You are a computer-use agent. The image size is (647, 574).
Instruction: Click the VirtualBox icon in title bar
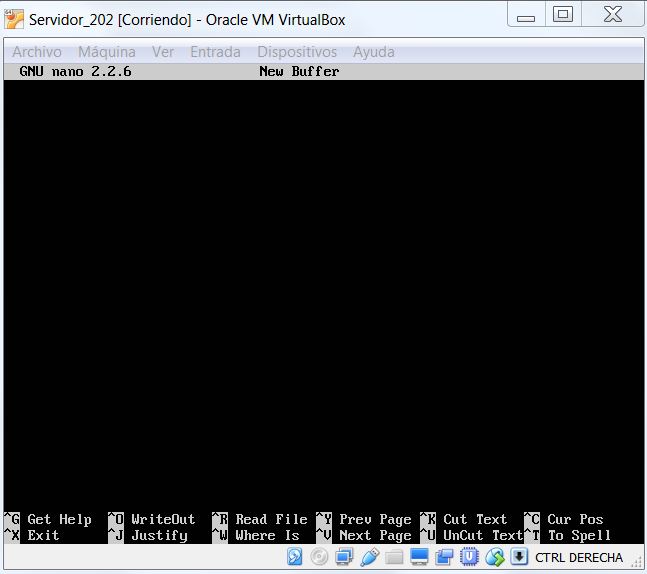tap(14, 19)
